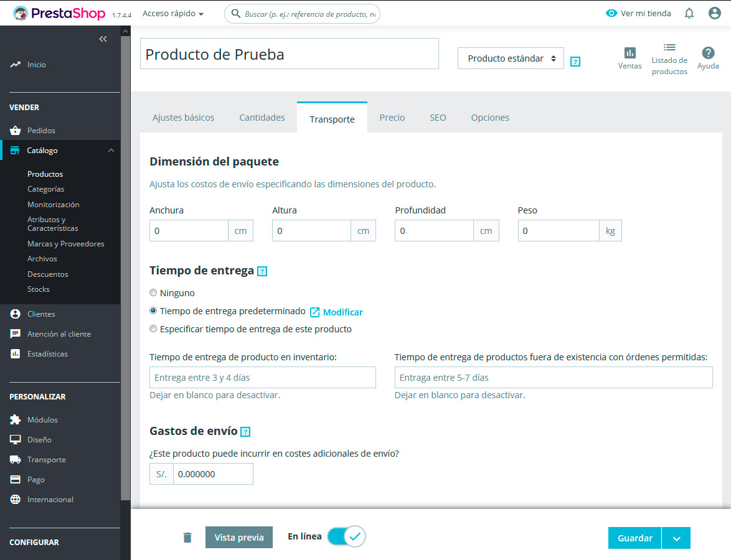Open Atributos y Características submenu link
The width and height of the screenshot is (731, 560).
click(53, 224)
